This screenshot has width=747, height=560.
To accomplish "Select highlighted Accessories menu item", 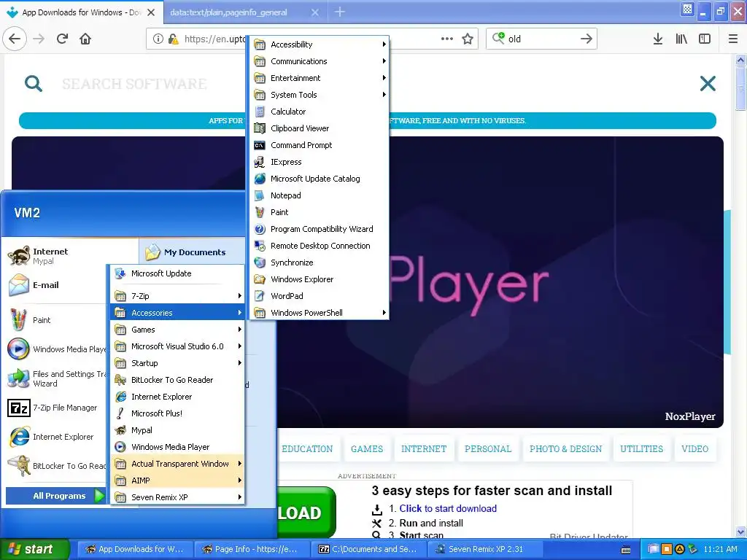I will tap(178, 313).
